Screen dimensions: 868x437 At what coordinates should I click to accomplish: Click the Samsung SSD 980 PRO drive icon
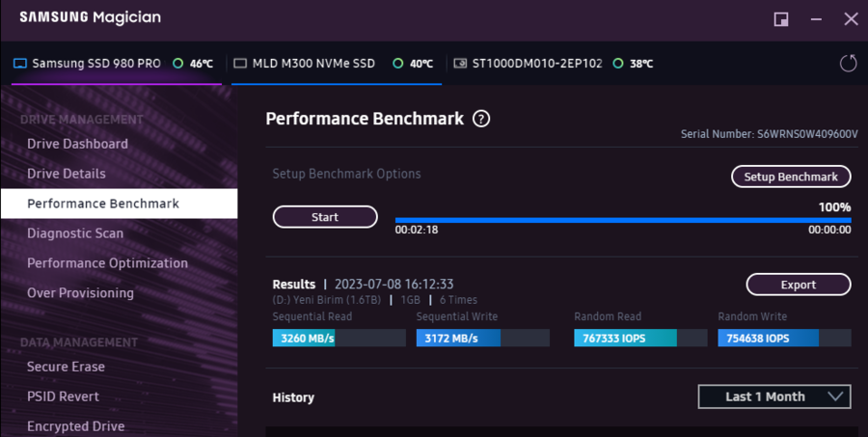tap(20, 64)
